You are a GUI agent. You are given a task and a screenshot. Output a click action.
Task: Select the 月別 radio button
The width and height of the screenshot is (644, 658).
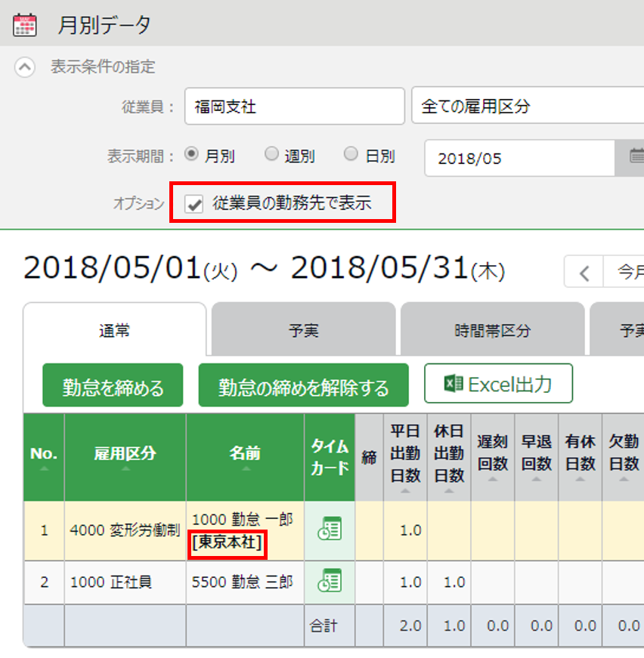point(191,155)
